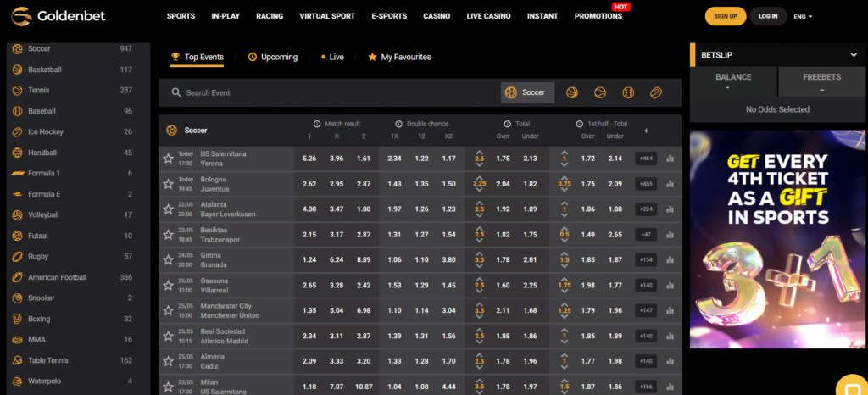Image resolution: width=868 pixels, height=395 pixels.
Task: Increase 1st half total for Atalanta match
Action: (564, 203)
